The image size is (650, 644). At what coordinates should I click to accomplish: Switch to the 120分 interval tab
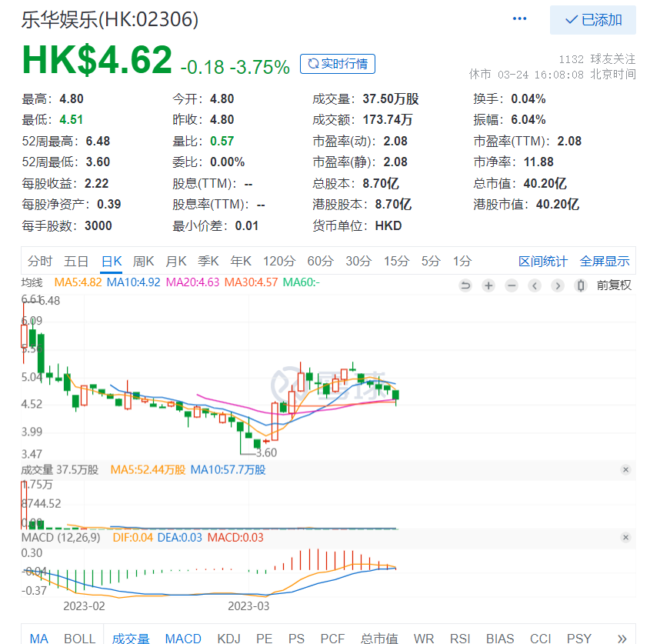(x=279, y=262)
